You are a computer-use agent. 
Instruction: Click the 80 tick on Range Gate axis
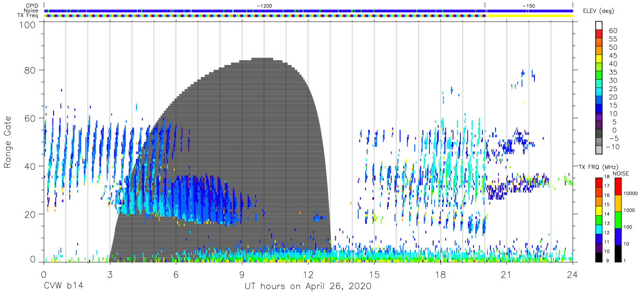[30, 70]
